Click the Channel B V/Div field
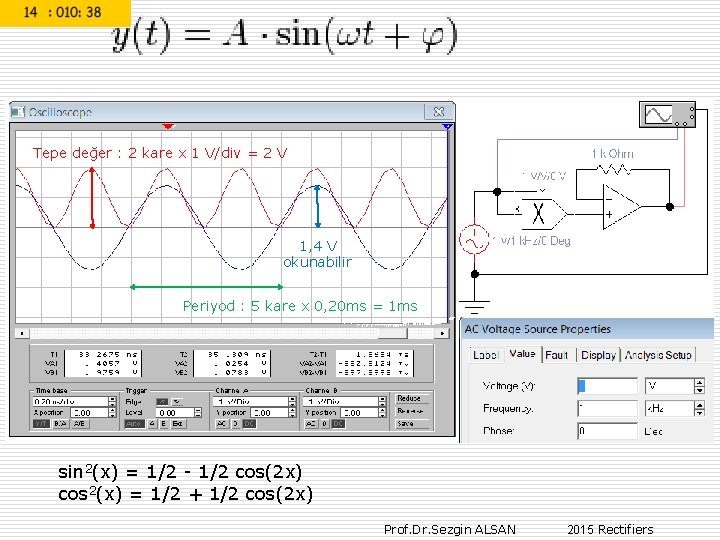Screen dimensions: 720x540 coord(340,402)
